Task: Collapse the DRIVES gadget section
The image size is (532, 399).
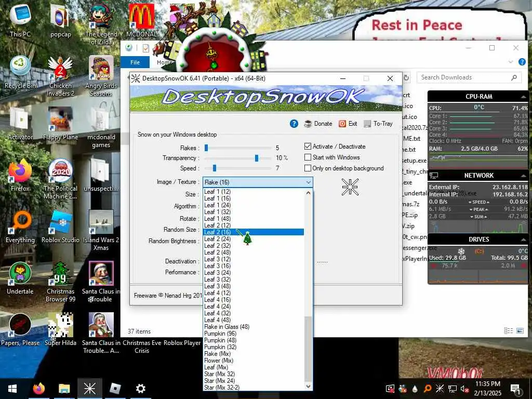Action: (523, 240)
